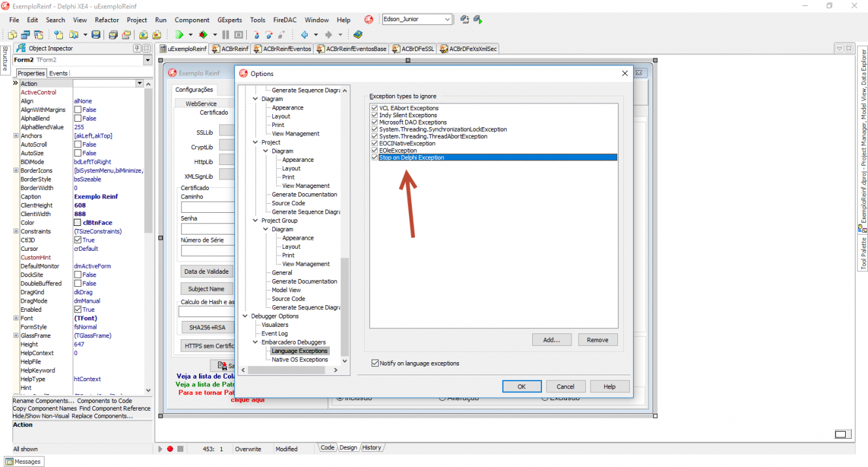This screenshot has width=868, height=467.
Task: Click the Run Without Debugging bug icon
Action: [x=203, y=35]
